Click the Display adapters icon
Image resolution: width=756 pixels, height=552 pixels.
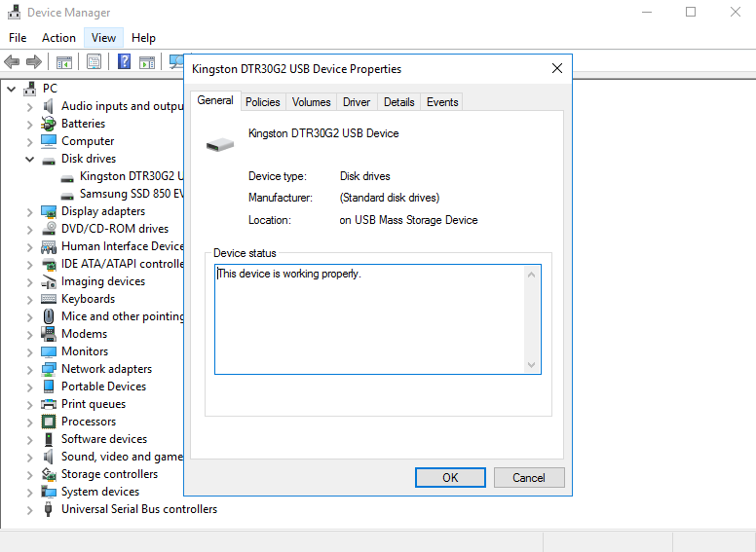coord(48,211)
